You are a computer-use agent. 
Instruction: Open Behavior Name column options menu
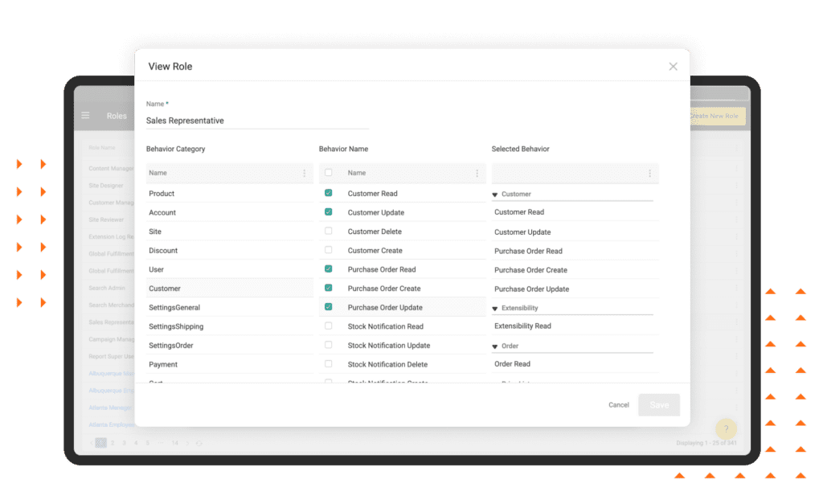click(x=477, y=173)
